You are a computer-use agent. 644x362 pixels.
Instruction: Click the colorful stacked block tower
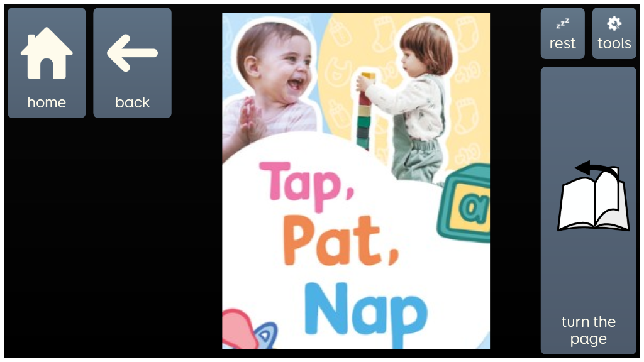click(x=365, y=111)
